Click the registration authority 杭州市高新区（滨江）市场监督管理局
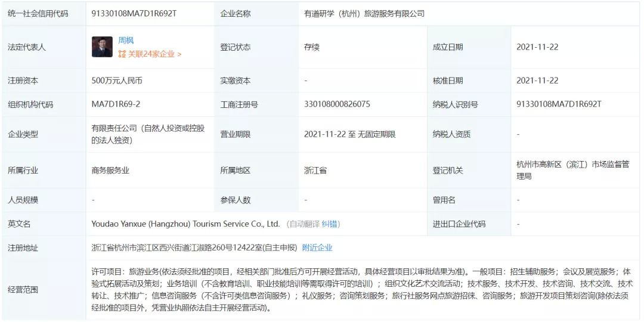 [573, 170]
